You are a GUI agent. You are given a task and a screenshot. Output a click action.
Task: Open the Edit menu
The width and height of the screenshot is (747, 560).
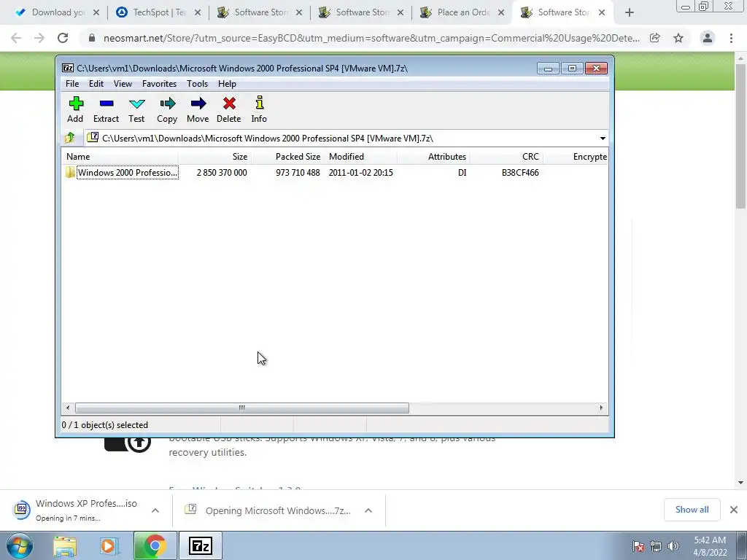[96, 84]
